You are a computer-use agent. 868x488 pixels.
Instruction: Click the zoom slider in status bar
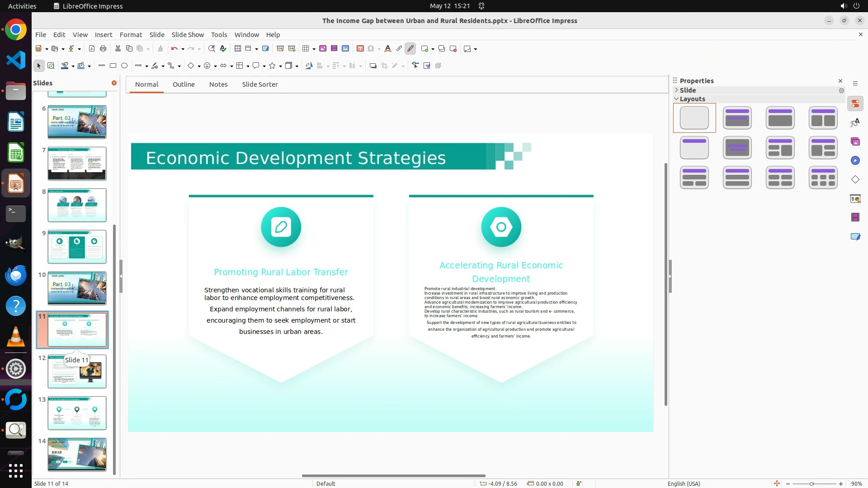coord(811,484)
